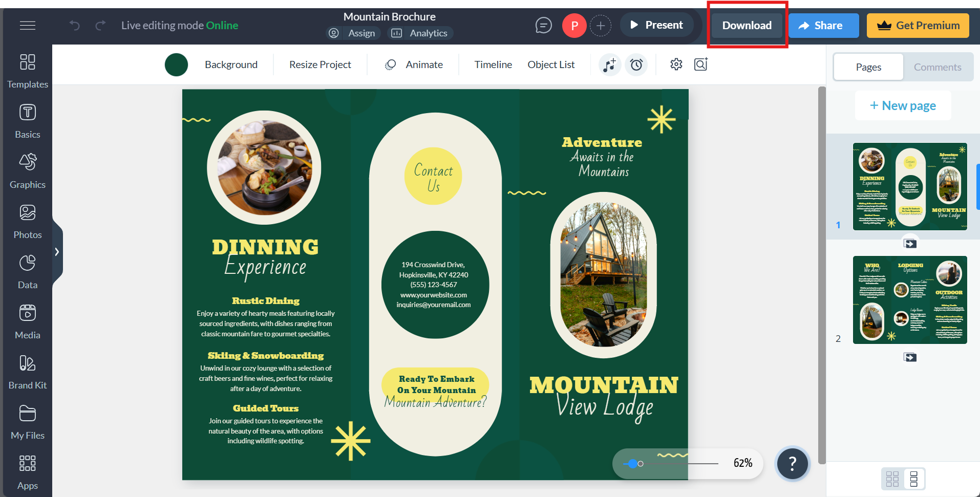This screenshot has height=497, width=980.
Task: Click transition icon below page 2 thumbnail
Action: tap(910, 357)
